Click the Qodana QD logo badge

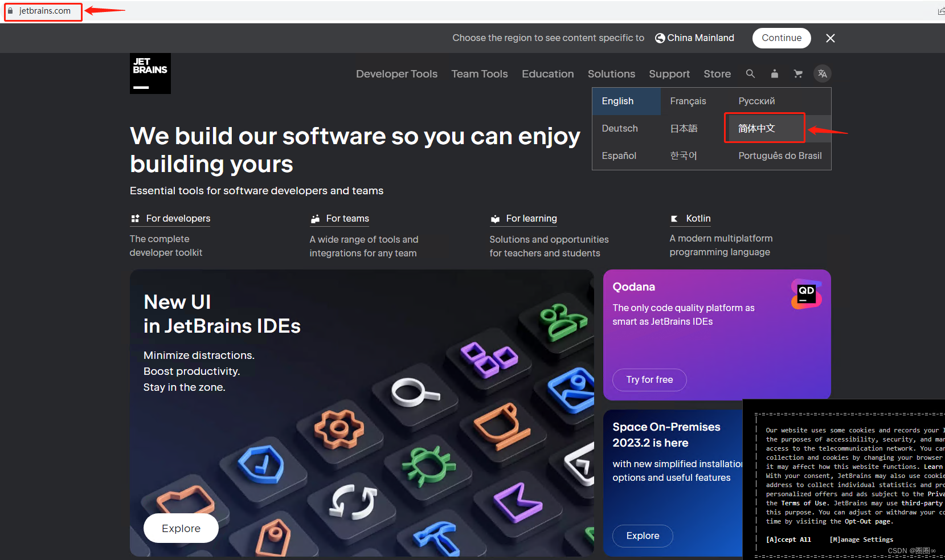pos(805,293)
